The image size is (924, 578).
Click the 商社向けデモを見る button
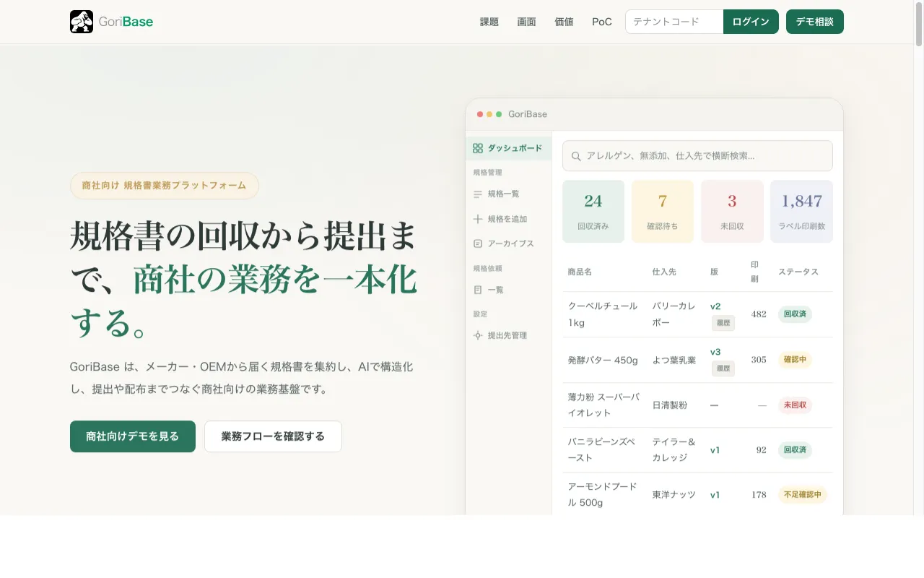[132, 436]
